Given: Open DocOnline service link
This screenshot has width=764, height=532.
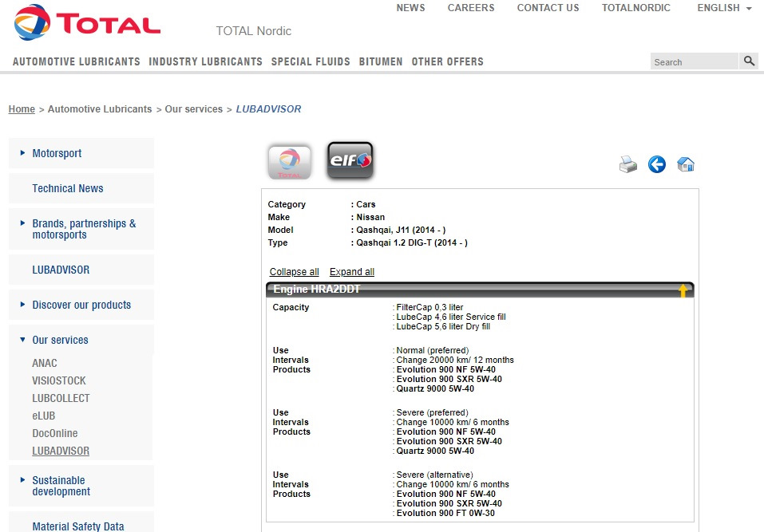Looking at the screenshot, I should click(x=55, y=433).
